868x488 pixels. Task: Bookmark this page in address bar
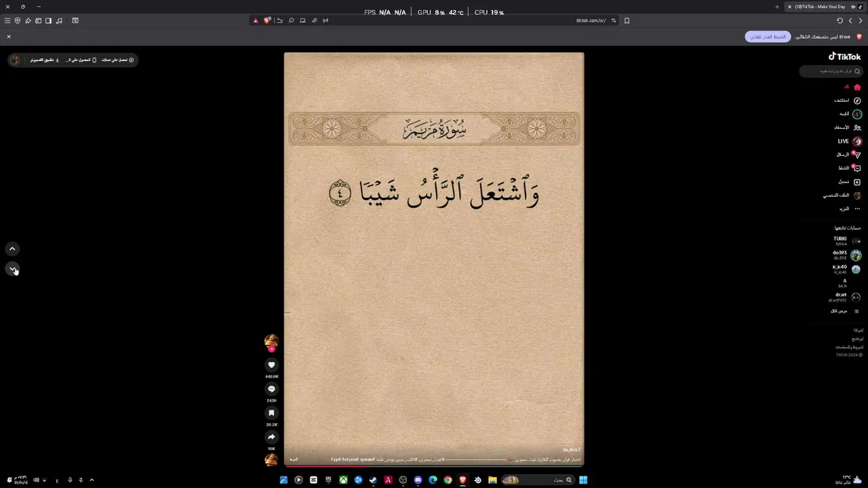click(x=627, y=20)
